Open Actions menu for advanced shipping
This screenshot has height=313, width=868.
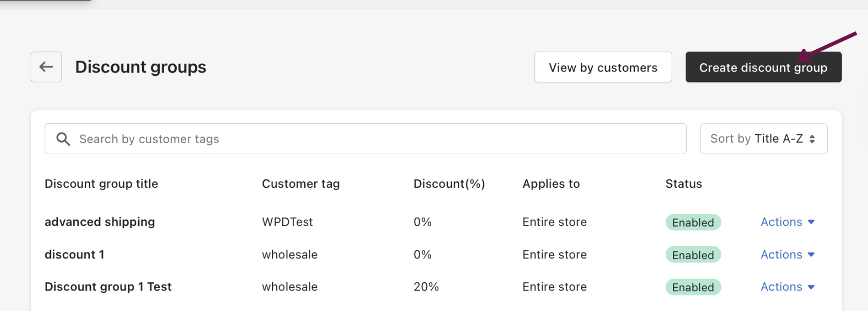(x=787, y=222)
